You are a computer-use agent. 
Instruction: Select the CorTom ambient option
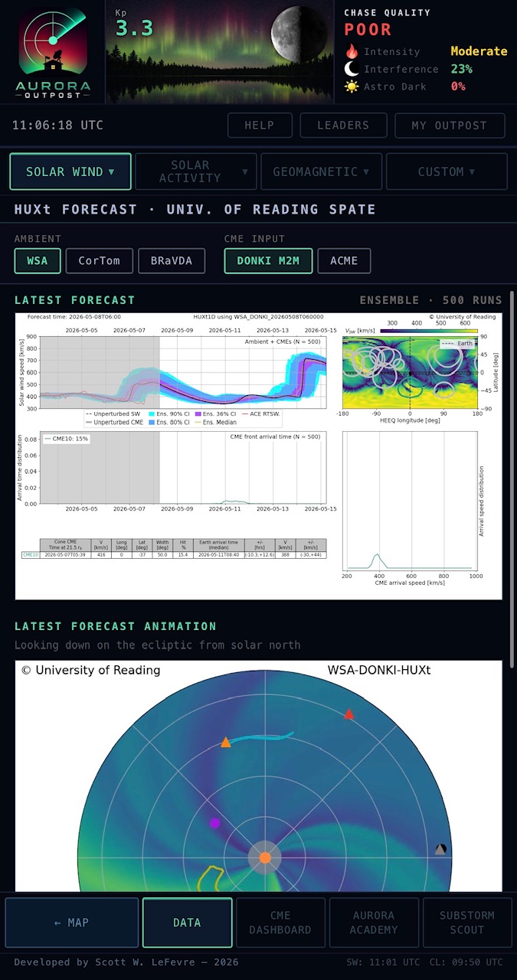tap(99, 261)
